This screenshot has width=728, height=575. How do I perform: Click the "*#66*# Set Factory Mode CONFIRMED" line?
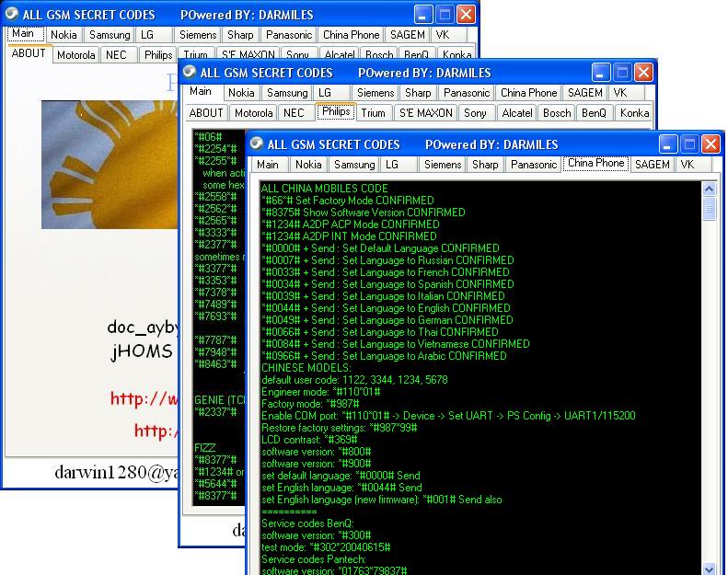[347, 201]
